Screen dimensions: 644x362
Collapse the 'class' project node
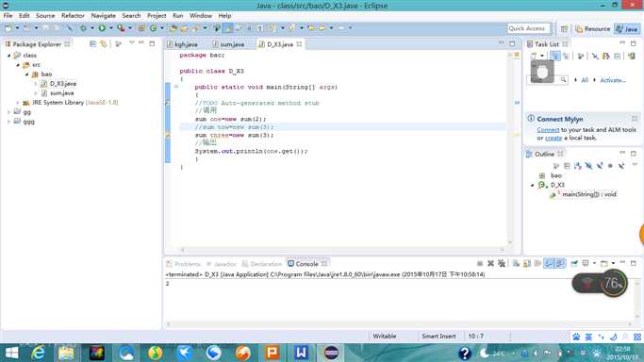8,55
